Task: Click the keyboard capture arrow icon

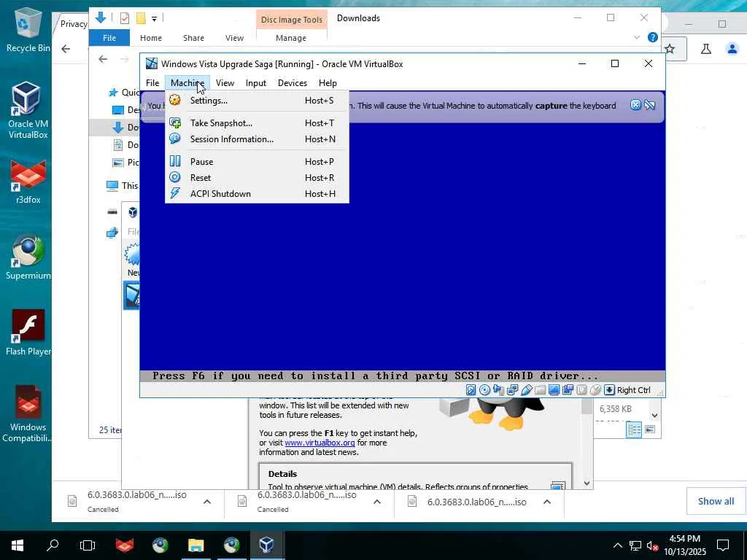Action: coord(609,390)
